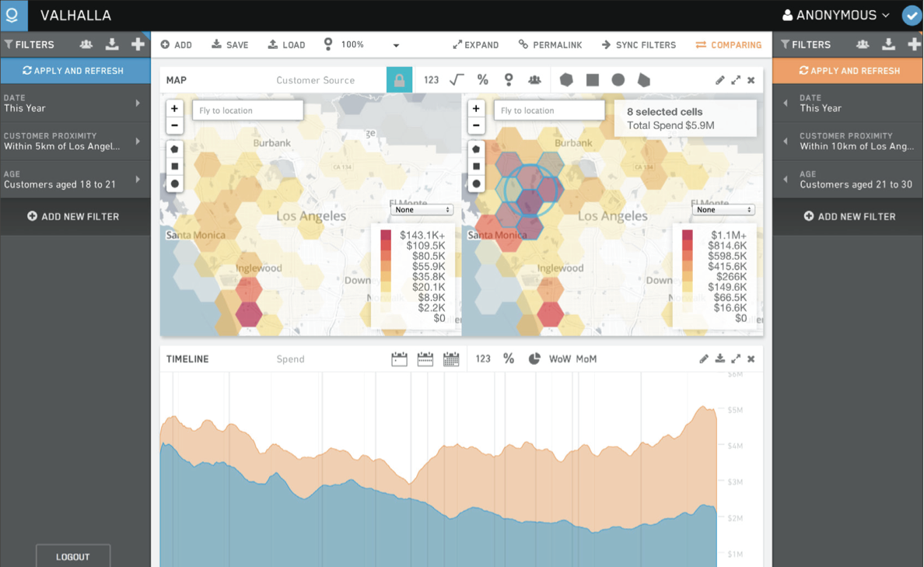Click Expand in the top toolbar
Screen dimensions: 924x567
pyautogui.click(x=475, y=45)
